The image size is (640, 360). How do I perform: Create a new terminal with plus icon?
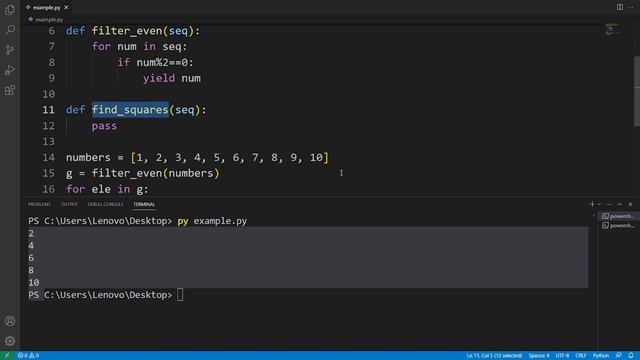[592, 204]
